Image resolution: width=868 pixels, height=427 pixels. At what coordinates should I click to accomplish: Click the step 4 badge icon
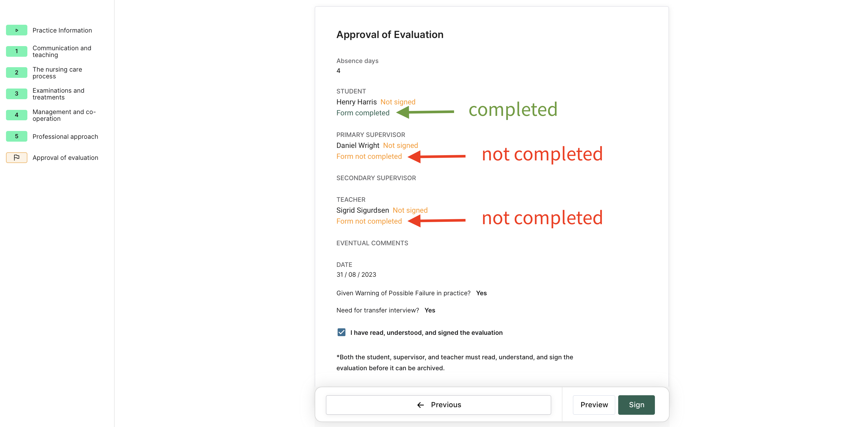(16, 115)
